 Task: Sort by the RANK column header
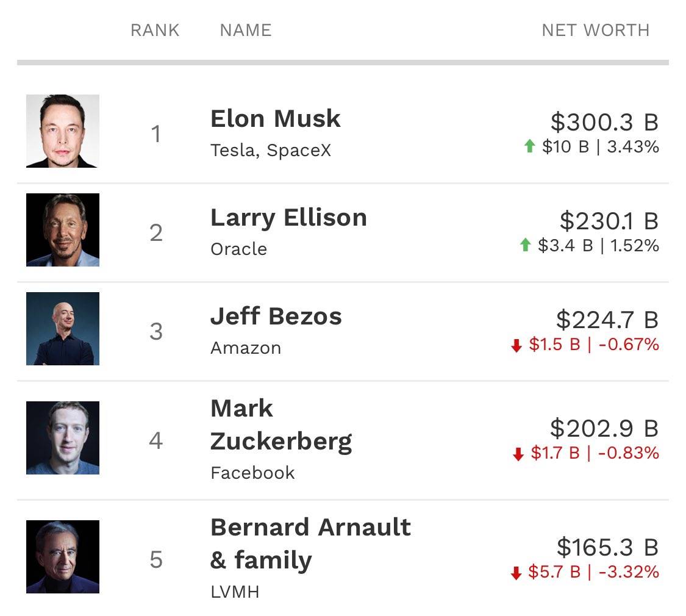tap(155, 30)
